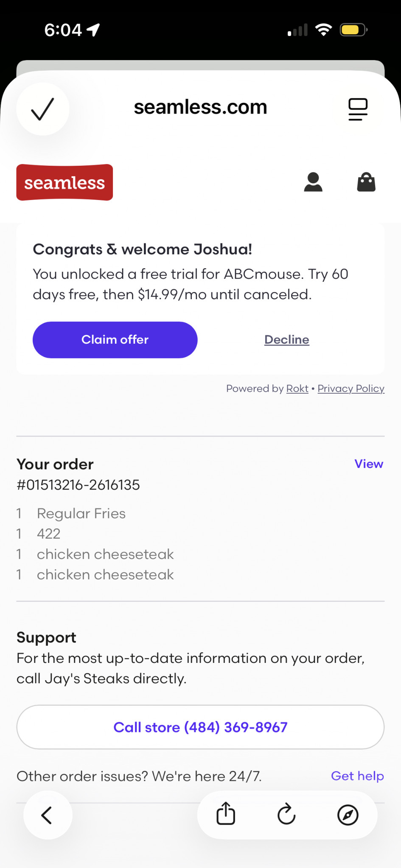Viewport: 401px width, 868px height.
Task: Tap order number #01513216-2616135
Action: pyautogui.click(x=78, y=485)
